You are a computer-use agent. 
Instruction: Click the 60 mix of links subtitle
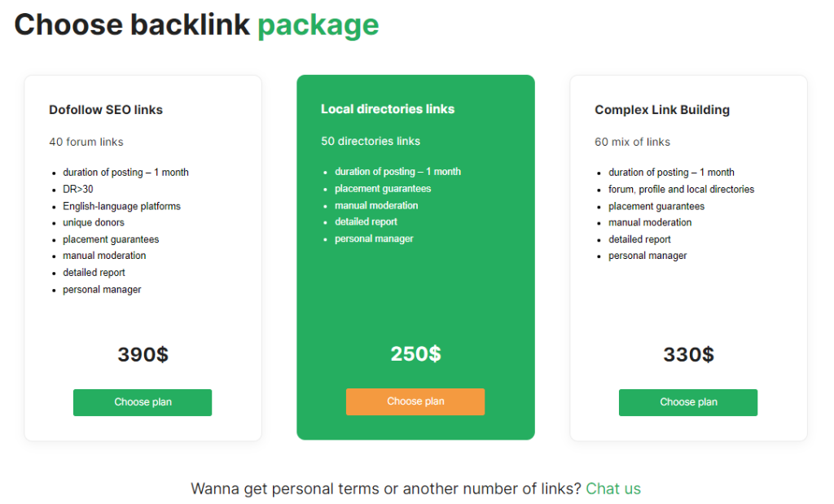pos(633,142)
